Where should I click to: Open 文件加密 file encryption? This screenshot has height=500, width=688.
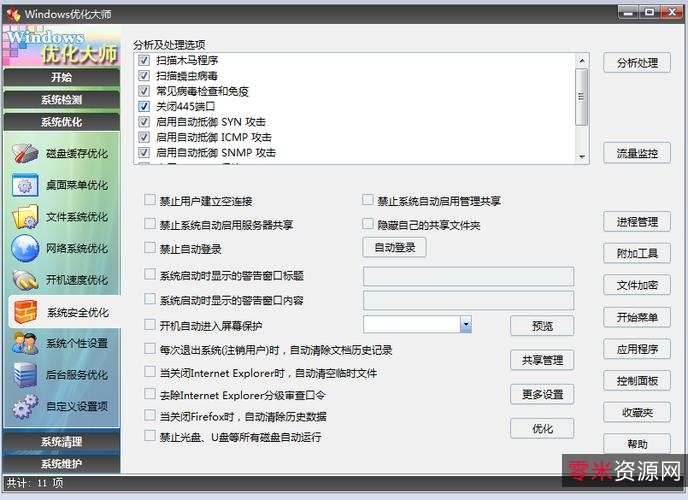(637, 285)
